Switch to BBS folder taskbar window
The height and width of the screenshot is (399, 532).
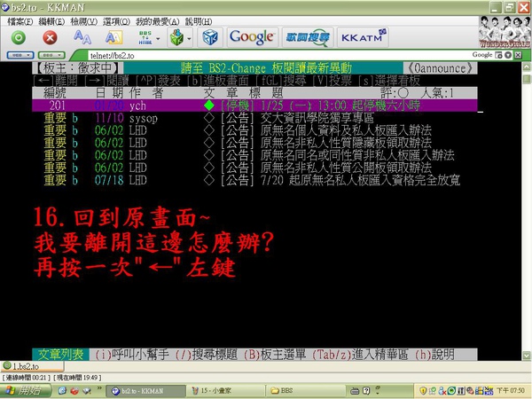305,391
